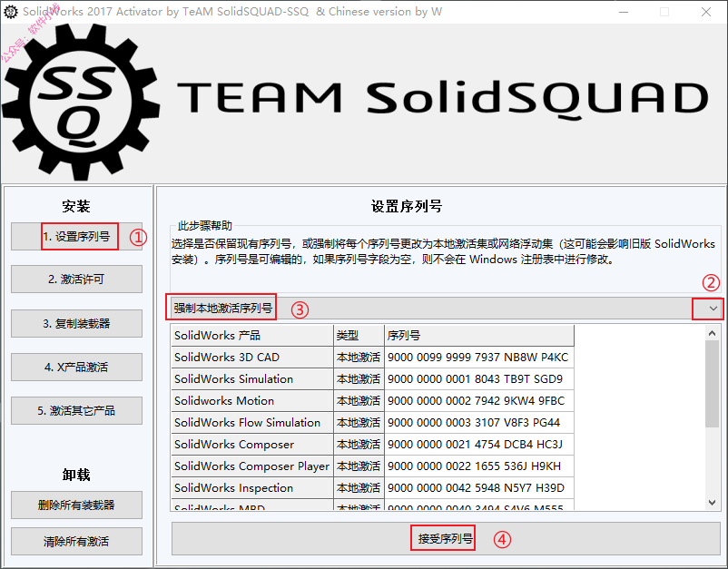Click '本地激活' type in 3D CAD row
Viewport: 728px width, 569px height.
359,358
